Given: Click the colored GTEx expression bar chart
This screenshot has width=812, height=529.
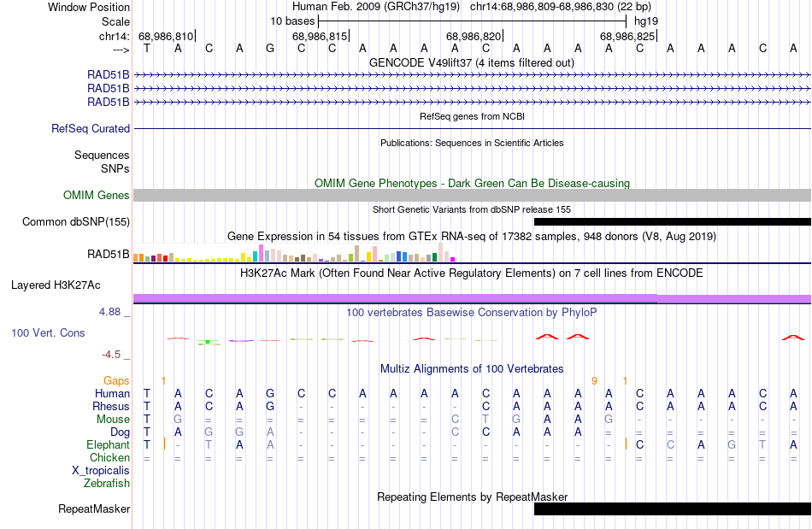Looking at the screenshot, I should click(x=294, y=252).
